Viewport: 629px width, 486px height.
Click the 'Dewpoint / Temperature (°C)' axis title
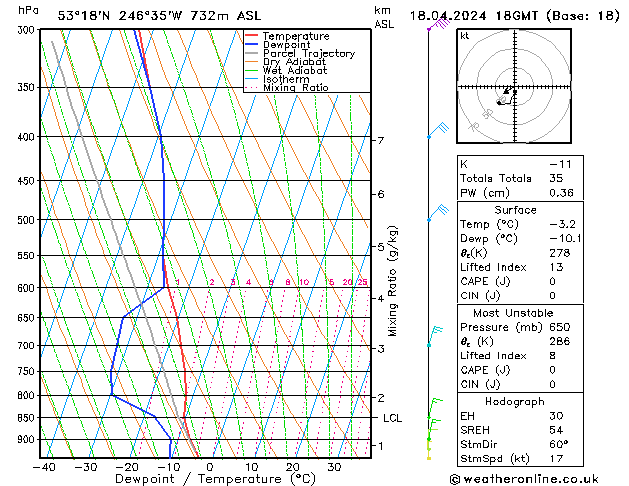[x=215, y=479]
